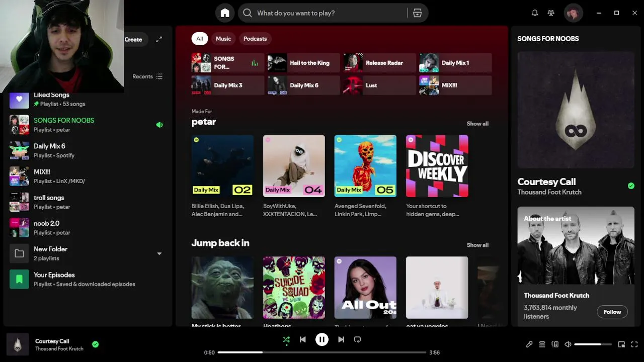The image size is (644, 362).
Task: Open the Browse icon in search bar
Action: [x=417, y=13]
